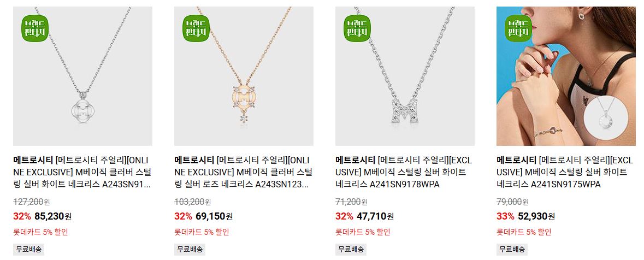Screen dimensions: 644x260
Task: Open white clover silver necklace image
Action: tap(82, 76)
